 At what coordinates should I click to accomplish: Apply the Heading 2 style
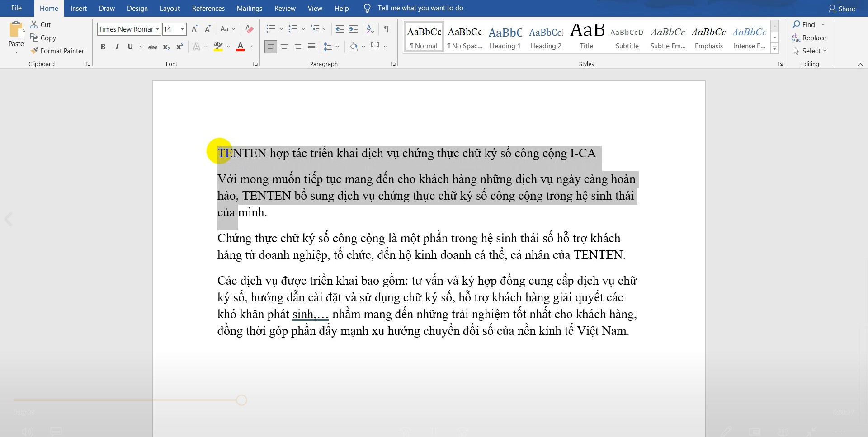[x=546, y=37]
